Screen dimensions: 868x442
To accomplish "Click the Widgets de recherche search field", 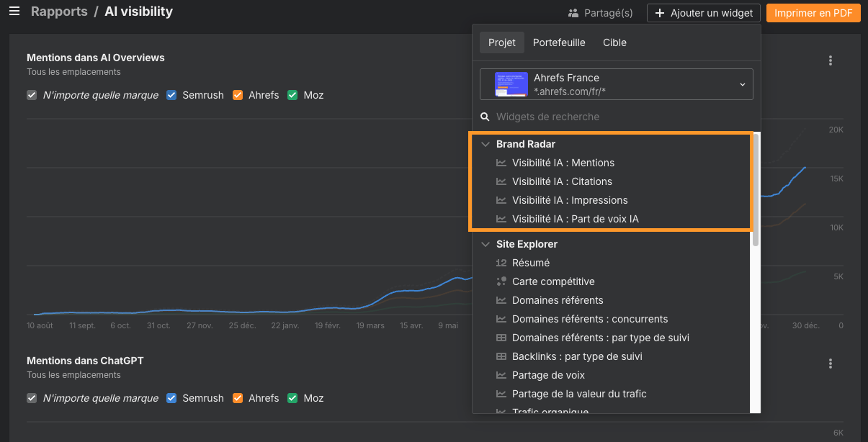I will click(x=619, y=117).
